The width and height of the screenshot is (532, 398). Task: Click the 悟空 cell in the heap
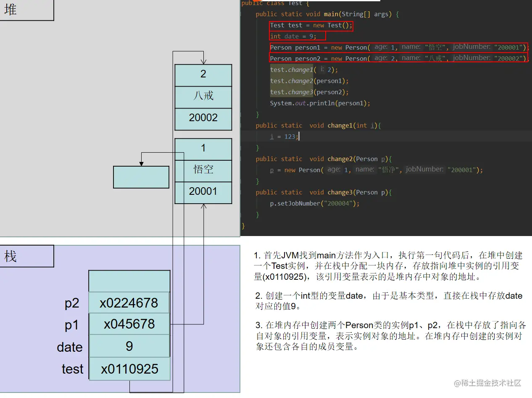[203, 170]
